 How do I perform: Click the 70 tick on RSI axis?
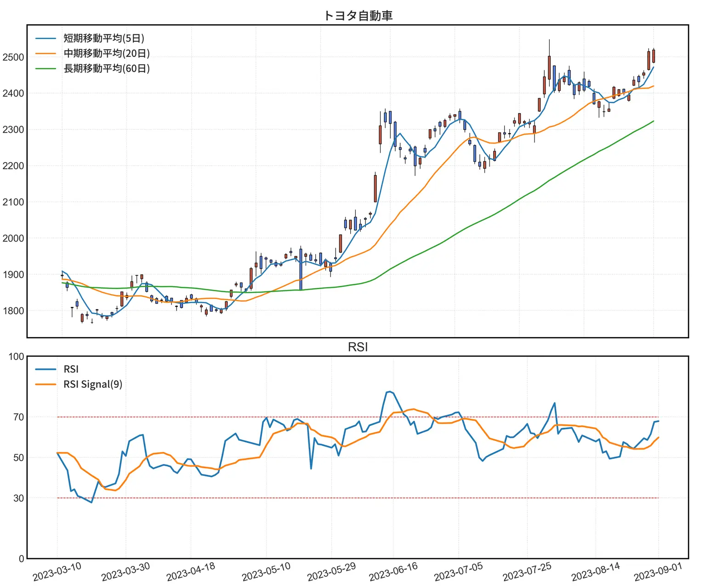[x=18, y=417]
